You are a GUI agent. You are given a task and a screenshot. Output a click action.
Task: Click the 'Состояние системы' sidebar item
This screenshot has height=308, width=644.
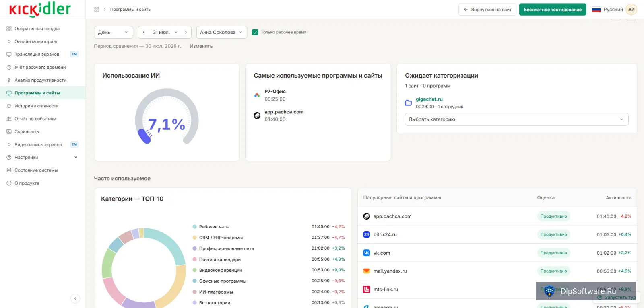[43, 170]
